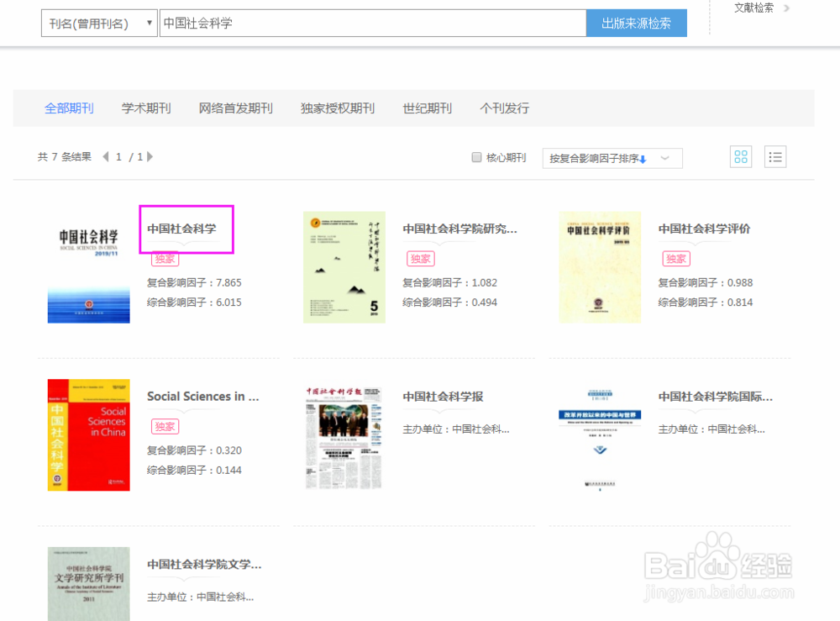The height and width of the screenshot is (621, 840).
Task: Click arrow next to 文献检索
Action: (786, 8)
